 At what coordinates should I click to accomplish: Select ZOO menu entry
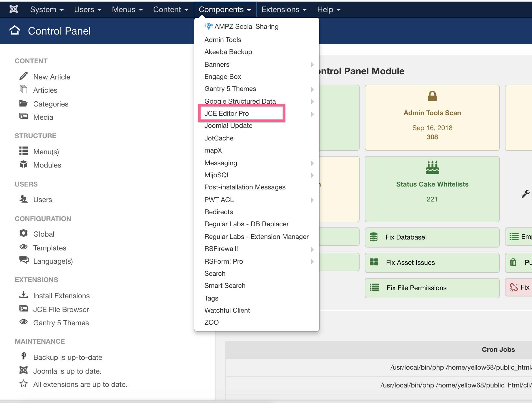[212, 322]
